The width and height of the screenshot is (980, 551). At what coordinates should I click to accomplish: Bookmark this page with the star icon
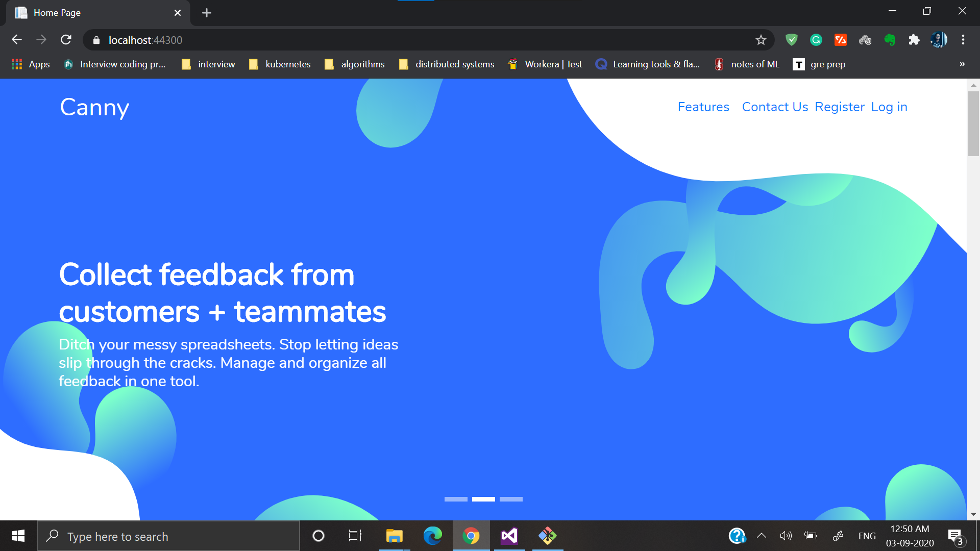tap(761, 40)
